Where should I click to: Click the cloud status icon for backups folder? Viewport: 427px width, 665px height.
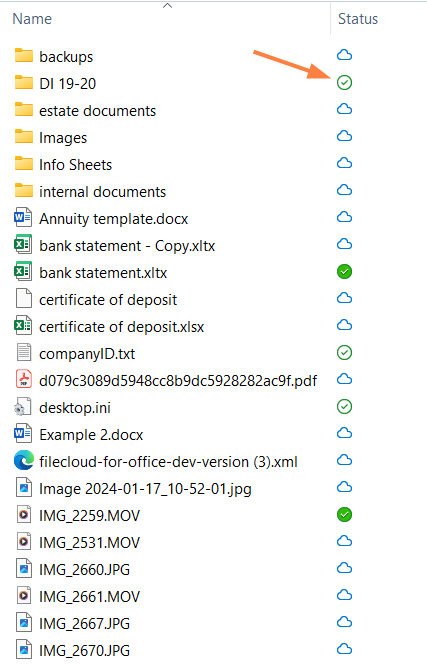[x=344, y=55]
